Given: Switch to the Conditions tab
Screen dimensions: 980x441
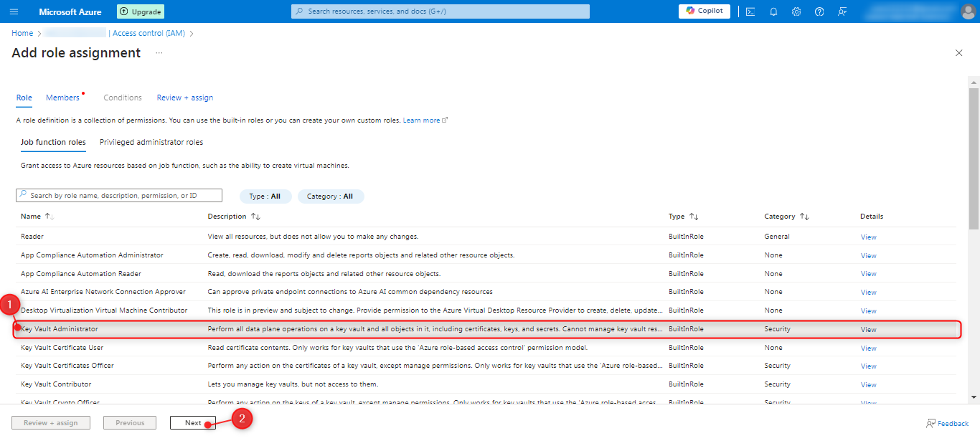Looking at the screenshot, I should pos(123,98).
